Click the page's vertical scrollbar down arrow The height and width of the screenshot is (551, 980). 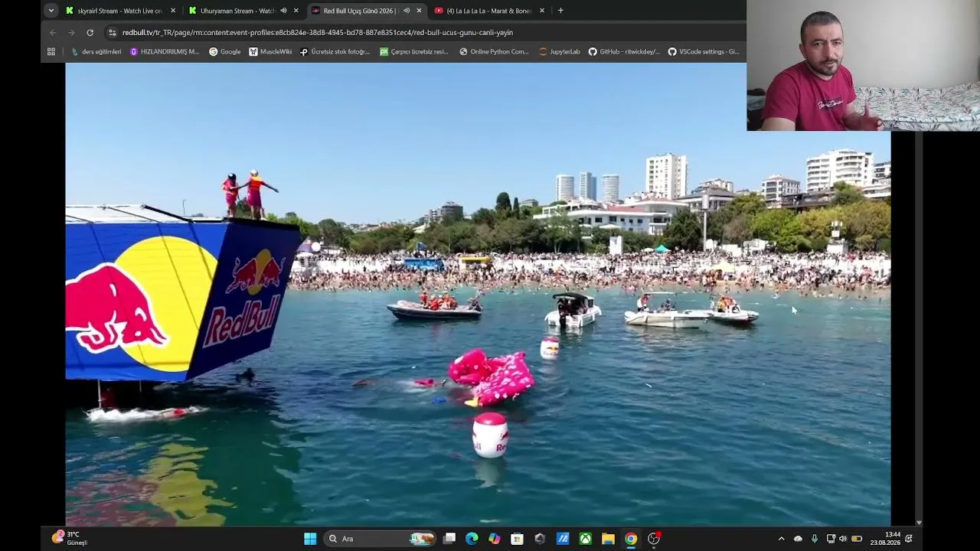click(x=919, y=523)
